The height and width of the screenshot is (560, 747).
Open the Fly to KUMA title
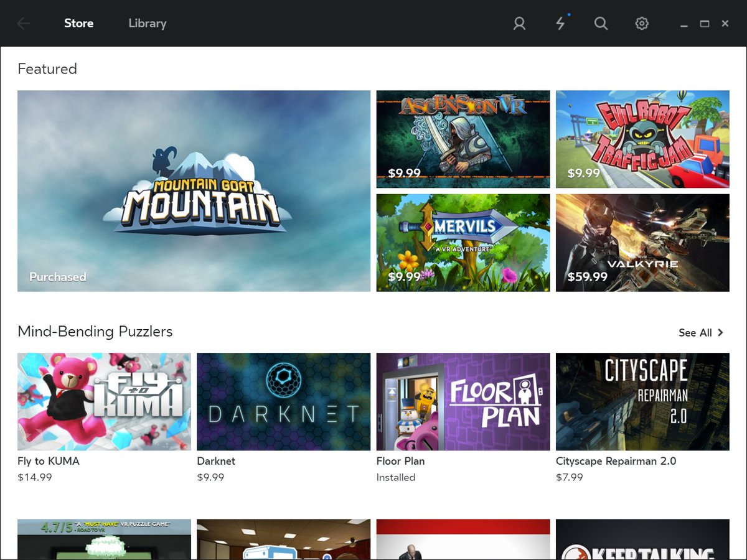[103, 401]
